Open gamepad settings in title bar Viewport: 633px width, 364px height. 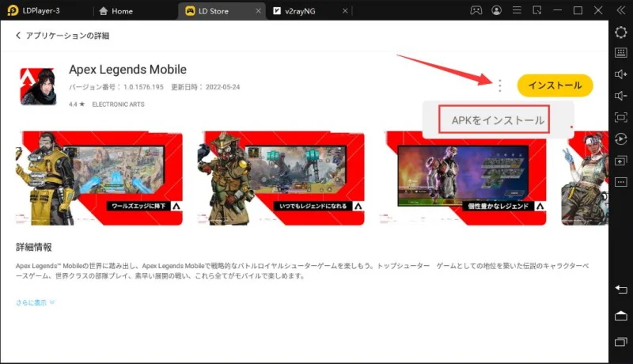click(x=476, y=10)
